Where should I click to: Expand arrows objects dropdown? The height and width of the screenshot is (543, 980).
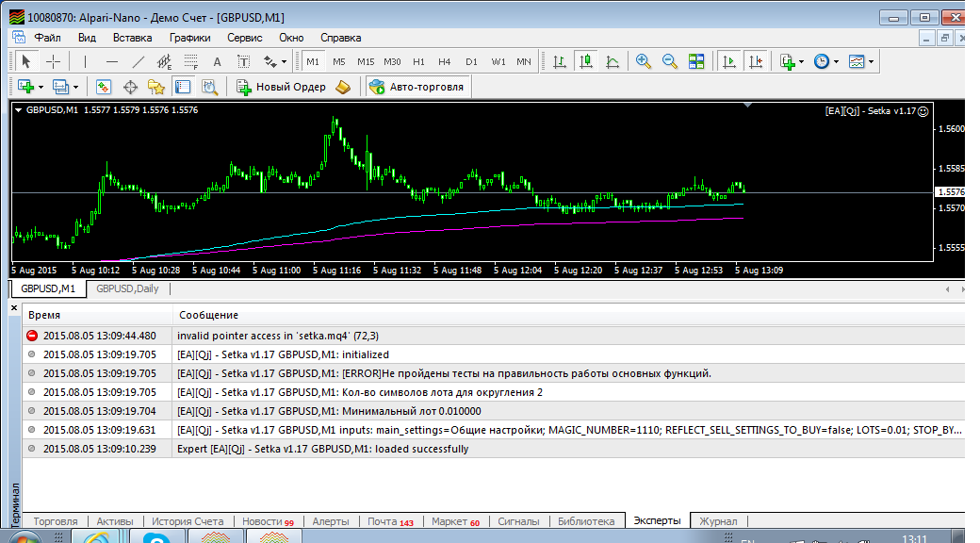click(284, 61)
